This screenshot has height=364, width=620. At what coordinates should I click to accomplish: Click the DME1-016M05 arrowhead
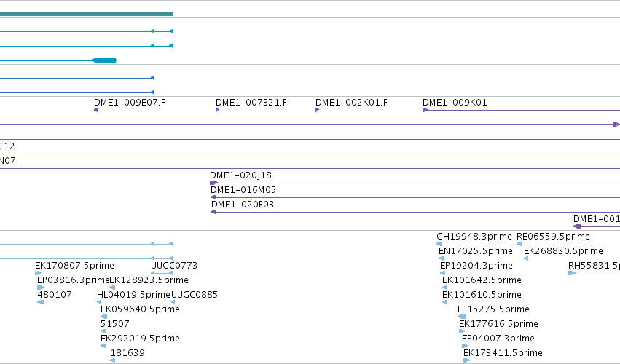[213, 197]
